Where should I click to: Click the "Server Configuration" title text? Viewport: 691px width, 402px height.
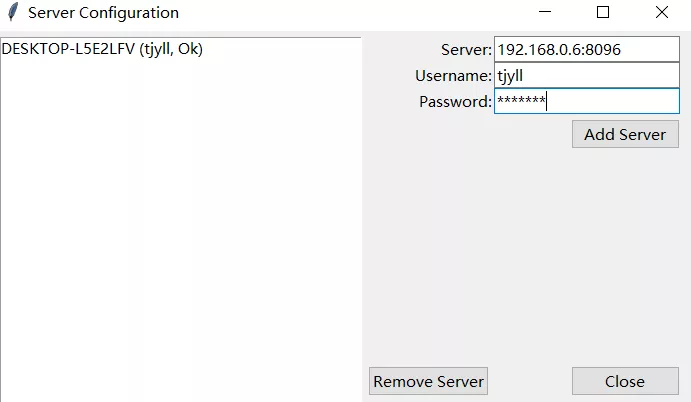104,13
